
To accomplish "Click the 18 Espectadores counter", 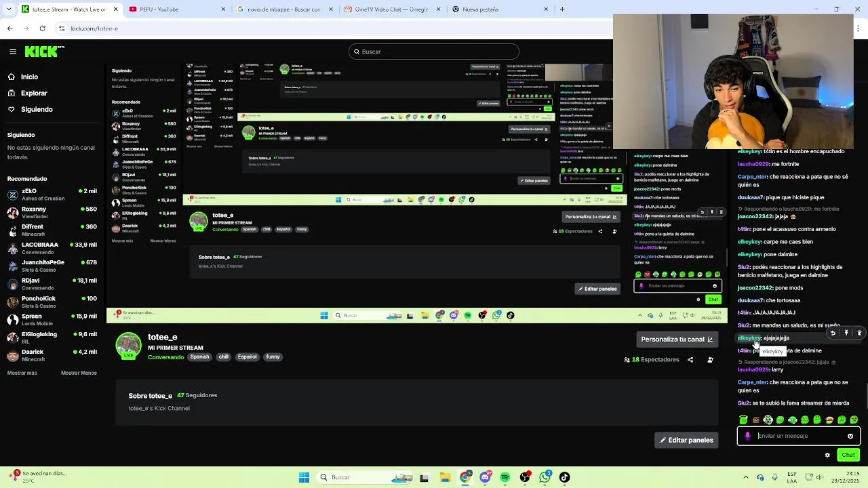I will (x=652, y=360).
